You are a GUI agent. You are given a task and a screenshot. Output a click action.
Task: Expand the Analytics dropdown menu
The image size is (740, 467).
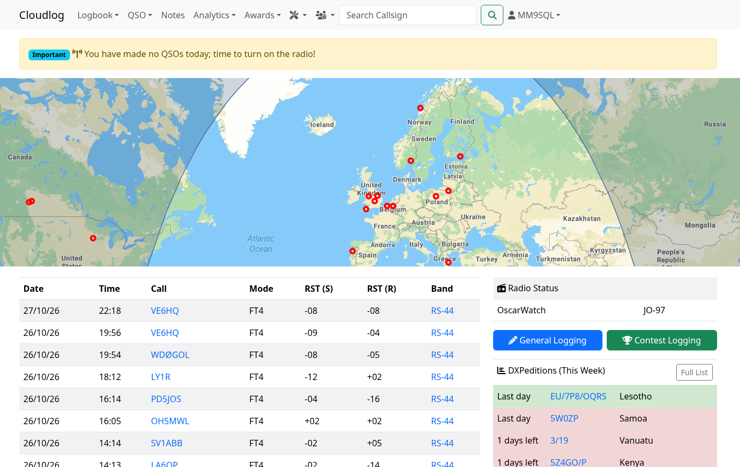(x=214, y=15)
